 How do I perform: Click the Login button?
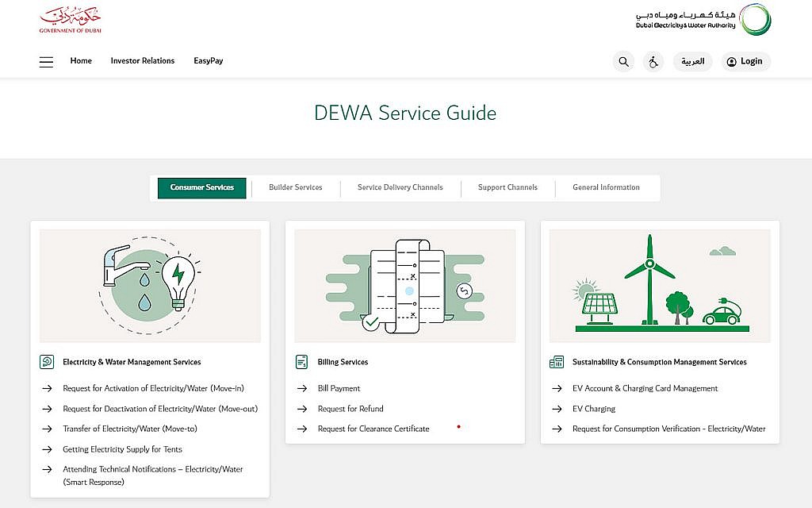click(x=745, y=62)
